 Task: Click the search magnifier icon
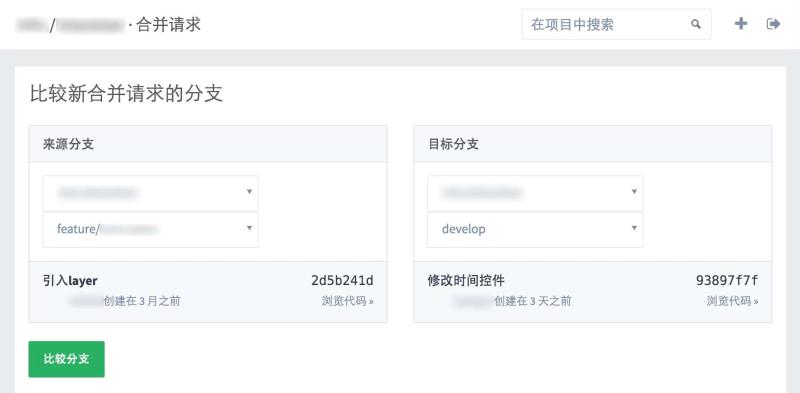(696, 24)
